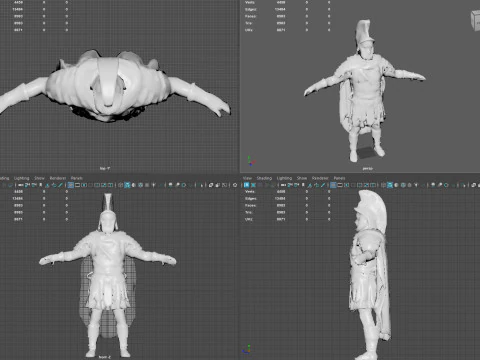This screenshot has width=480, height=360.
Task: Open Show menu in front view panel
Action: click(39, 178)
